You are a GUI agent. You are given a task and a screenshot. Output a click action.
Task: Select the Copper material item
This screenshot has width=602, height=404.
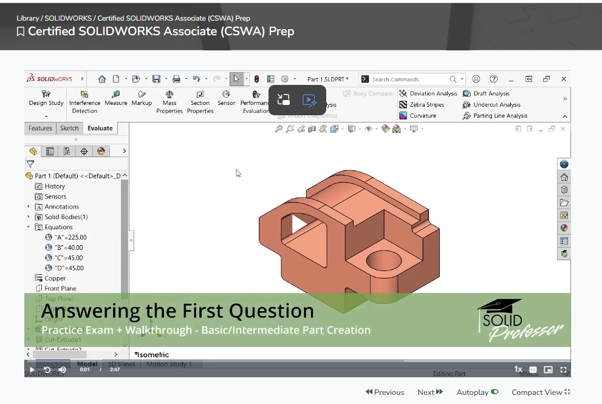click(x=51, y=278)
